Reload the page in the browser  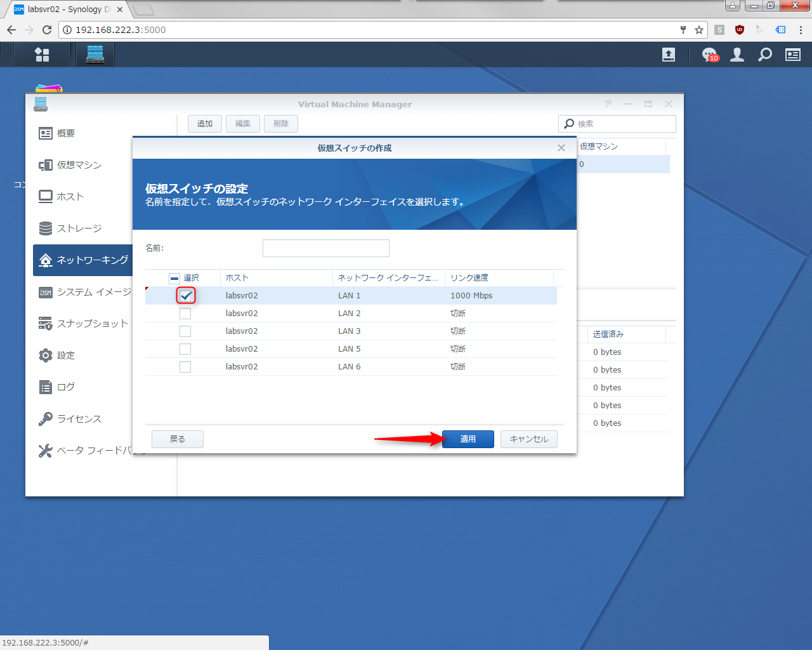[47, 30]
